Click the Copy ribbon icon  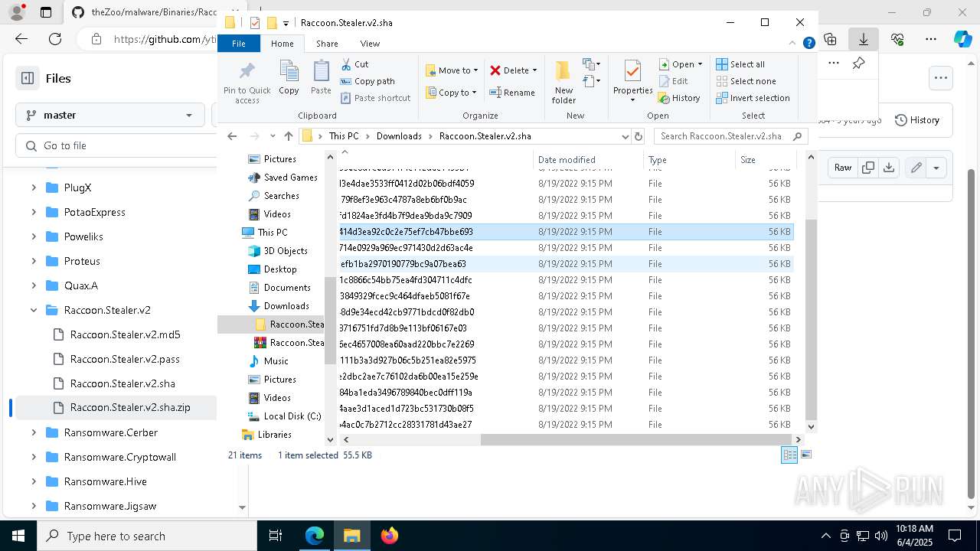(289, 78)
